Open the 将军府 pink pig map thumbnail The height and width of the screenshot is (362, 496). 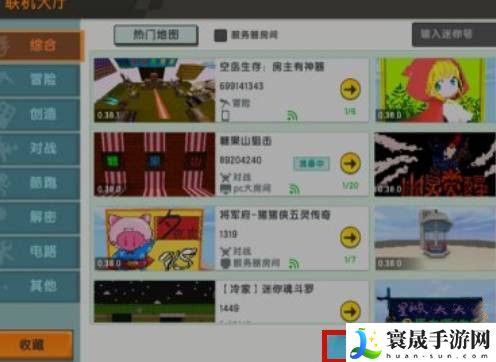tap(155, 238)
